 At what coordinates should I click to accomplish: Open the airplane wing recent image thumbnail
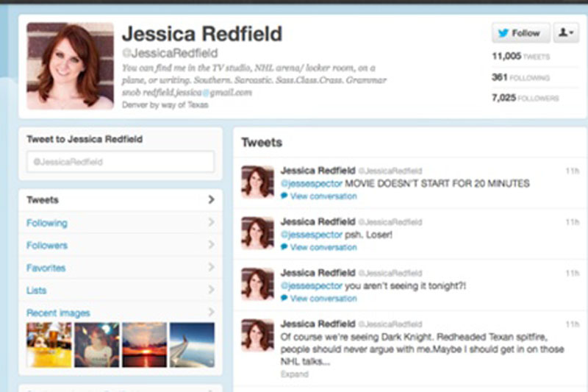[x=193, y=345]
